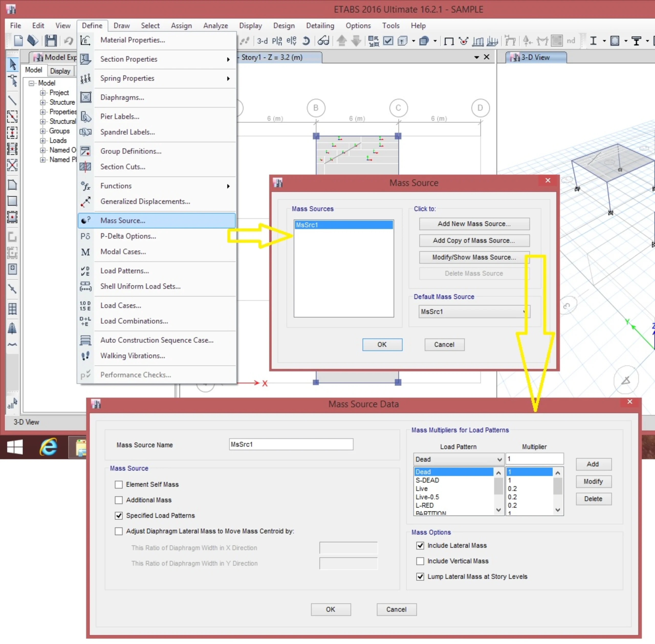
Task: Expand the Groups tree node
Action: (x=43, y=131)
